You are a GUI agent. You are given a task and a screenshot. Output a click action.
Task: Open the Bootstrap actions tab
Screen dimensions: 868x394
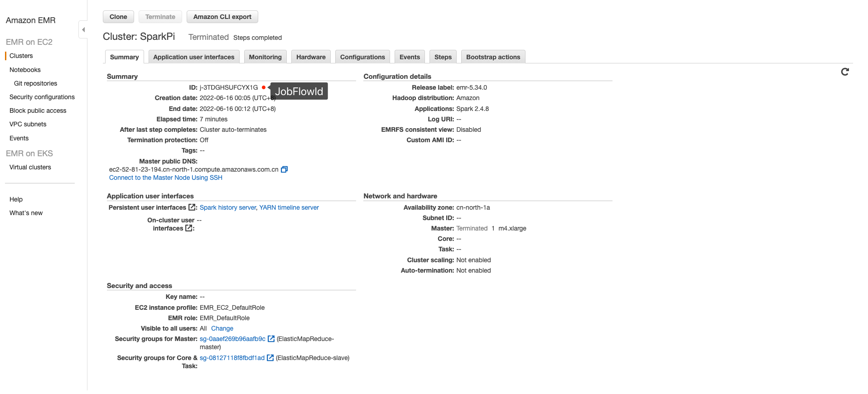click(x=493, y=57)
